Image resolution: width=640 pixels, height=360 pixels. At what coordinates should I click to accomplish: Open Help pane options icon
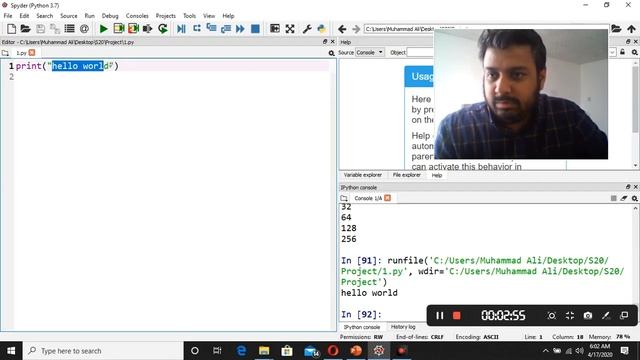(x=635, y=52)
